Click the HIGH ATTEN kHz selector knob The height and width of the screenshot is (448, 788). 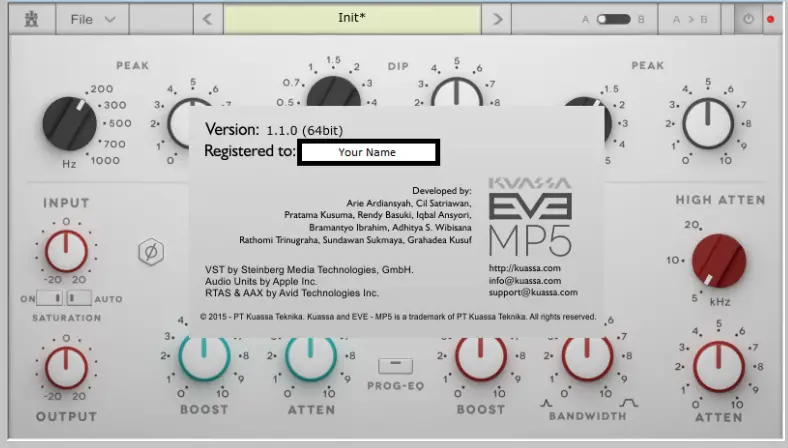click(719, 261)
